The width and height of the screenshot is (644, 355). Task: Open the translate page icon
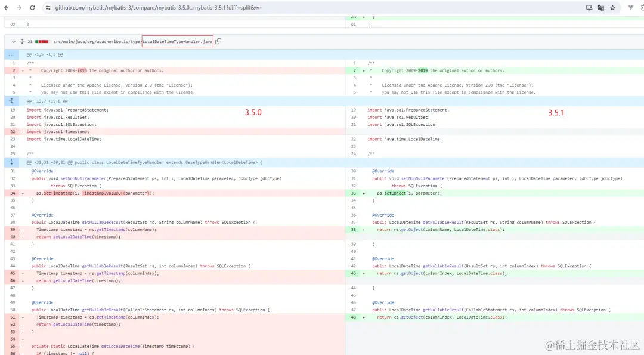point(601,7)
